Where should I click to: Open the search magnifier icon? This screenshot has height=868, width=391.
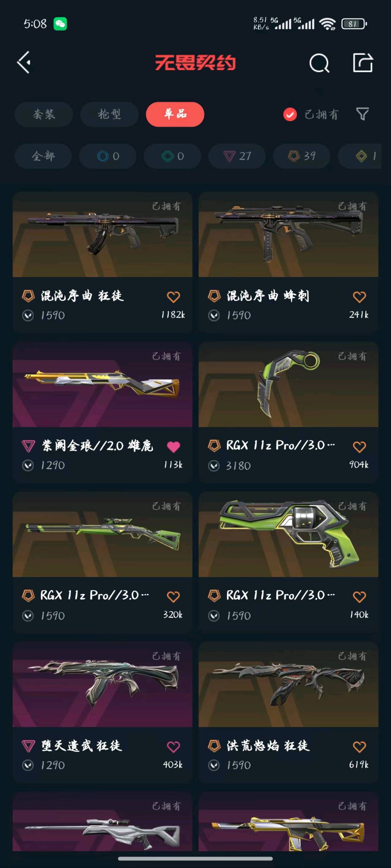click(319, 63)
